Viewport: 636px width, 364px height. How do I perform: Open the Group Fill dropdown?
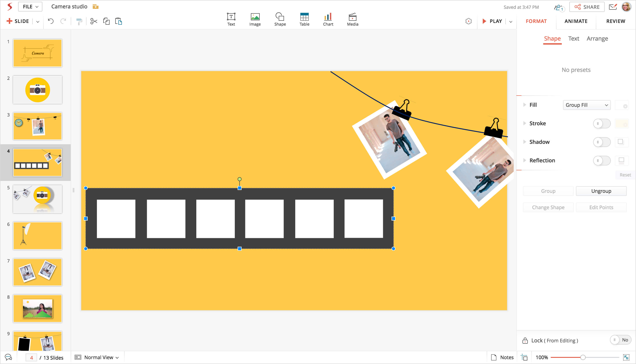(587, 105)
